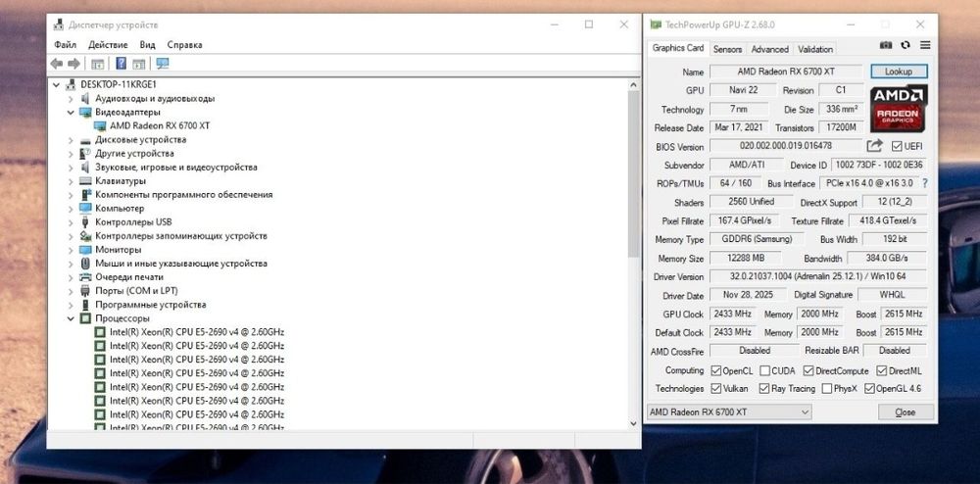Switch to the Sensors tab in GPU-Z
980x484 pixels.
(727, 49)
